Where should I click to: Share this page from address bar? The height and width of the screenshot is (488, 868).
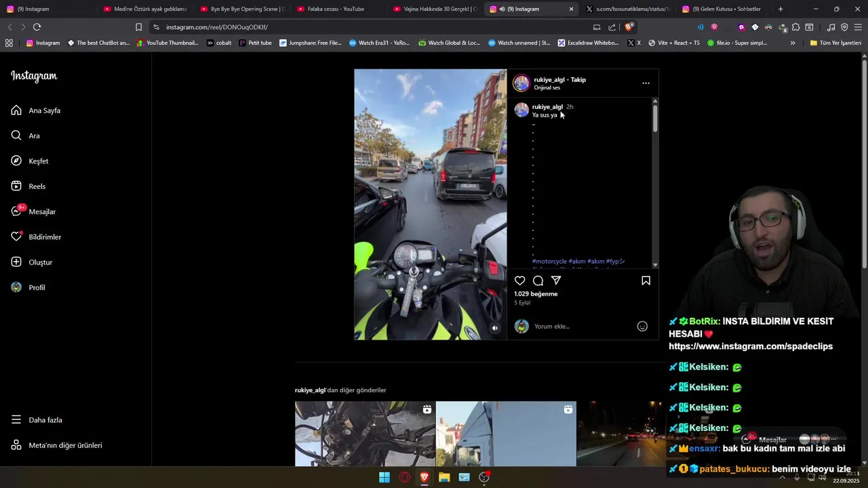612,27
